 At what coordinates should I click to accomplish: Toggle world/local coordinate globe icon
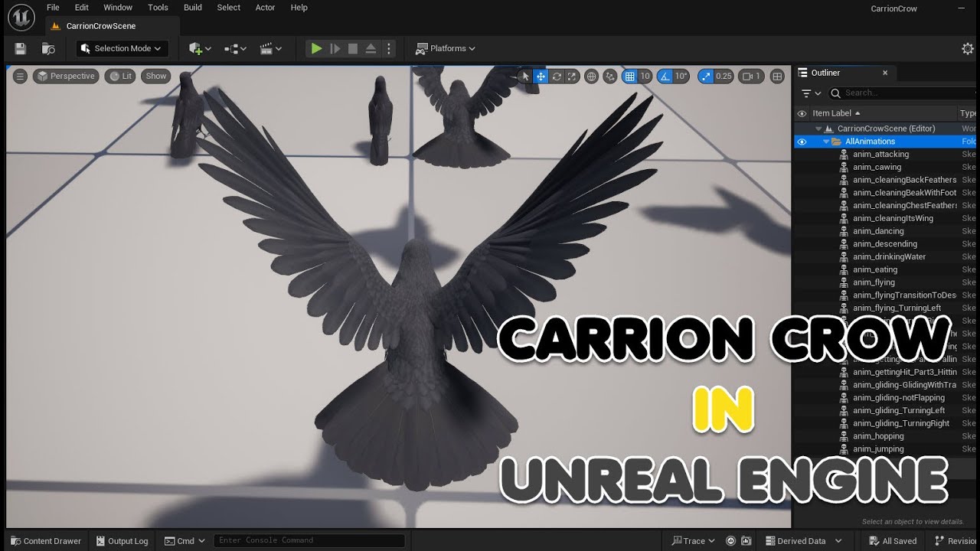591,76
